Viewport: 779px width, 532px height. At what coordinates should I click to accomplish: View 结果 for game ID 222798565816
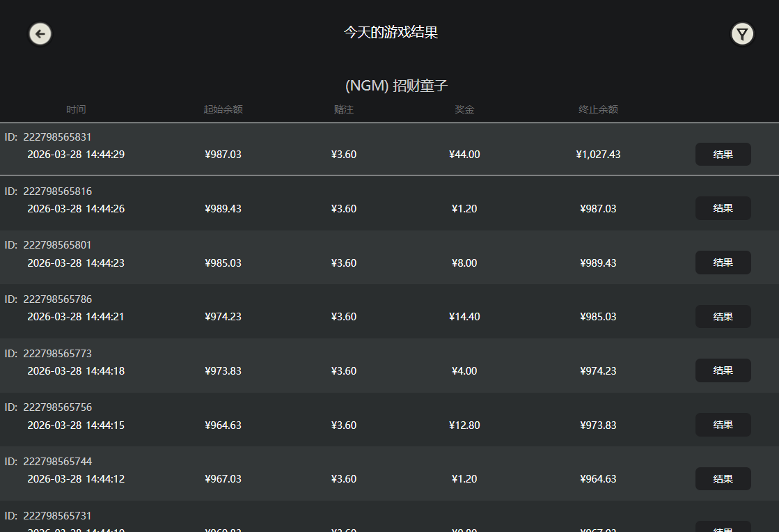pos(723,208)
